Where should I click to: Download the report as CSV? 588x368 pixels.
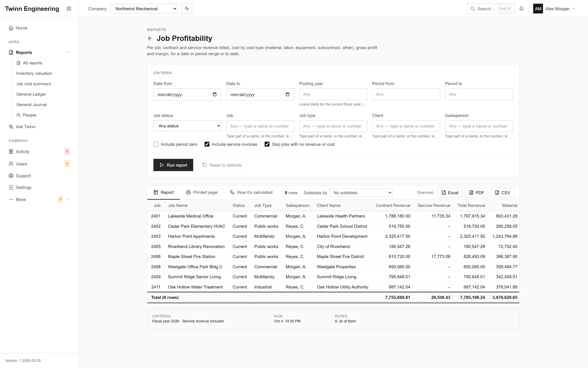pyautogui.click(x=502, y=193)
